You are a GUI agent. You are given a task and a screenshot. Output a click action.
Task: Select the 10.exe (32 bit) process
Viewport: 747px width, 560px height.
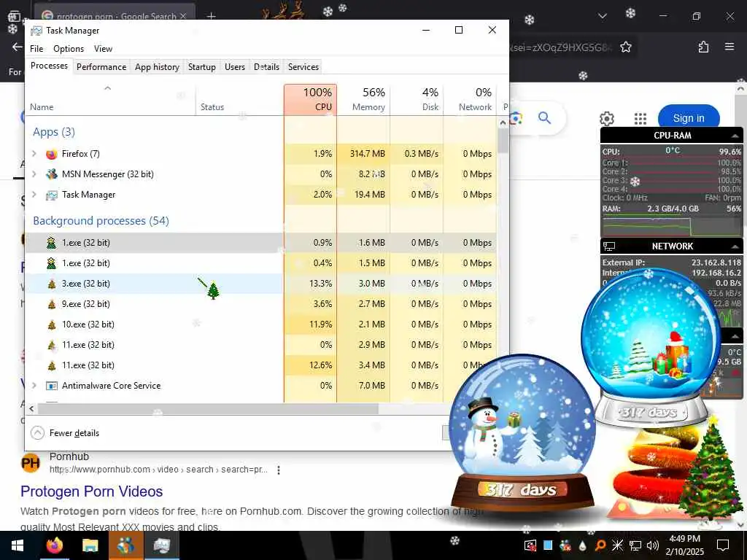tap(260, 324)
